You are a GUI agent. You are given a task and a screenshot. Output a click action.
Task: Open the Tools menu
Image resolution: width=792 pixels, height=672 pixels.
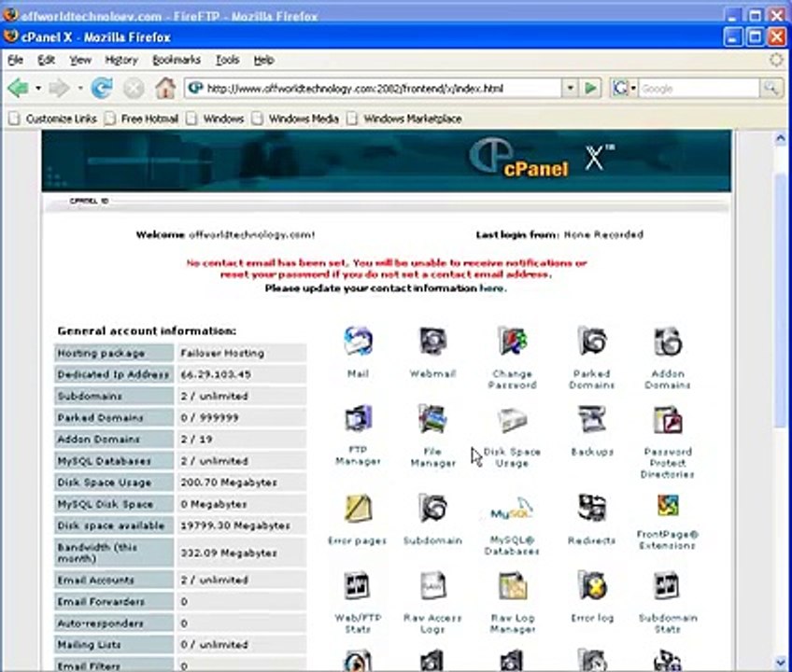tap(227, 60)
